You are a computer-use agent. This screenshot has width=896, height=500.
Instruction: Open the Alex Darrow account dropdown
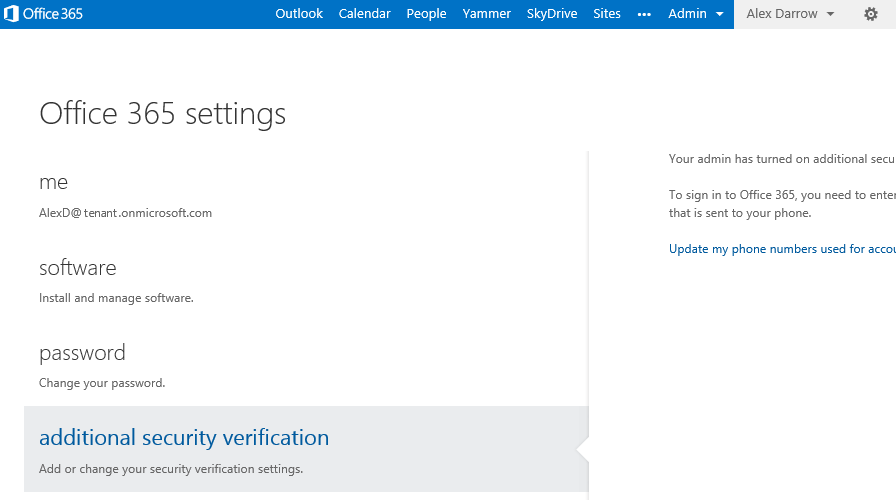(x=790, y=14)
